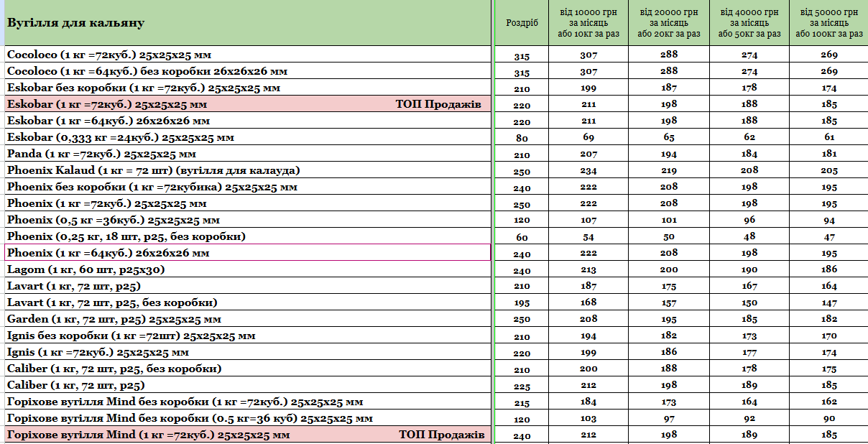The height and width of the screenshot is (444, 868).
Task: Click value 234 in Phoenix Kalaud row
Action: tap(588, 171)
